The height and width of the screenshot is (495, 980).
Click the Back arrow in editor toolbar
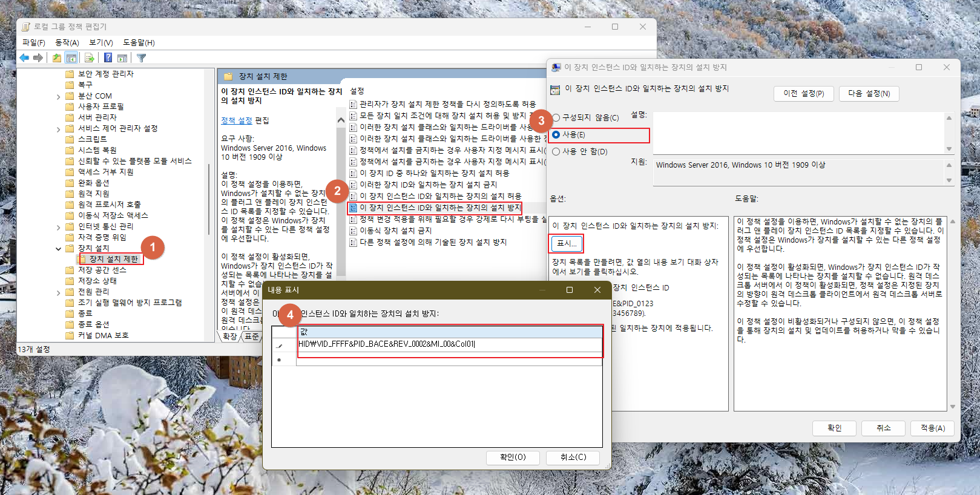[x=24, y=58]
